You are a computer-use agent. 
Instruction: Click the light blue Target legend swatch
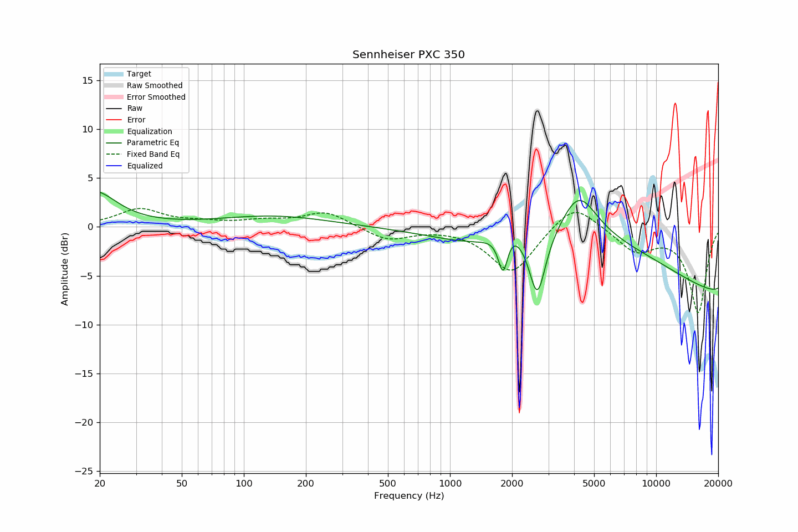coord(115,74)
